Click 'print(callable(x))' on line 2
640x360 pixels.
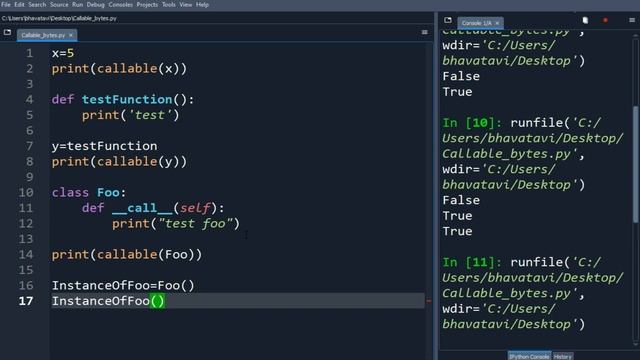pos(119,69)
